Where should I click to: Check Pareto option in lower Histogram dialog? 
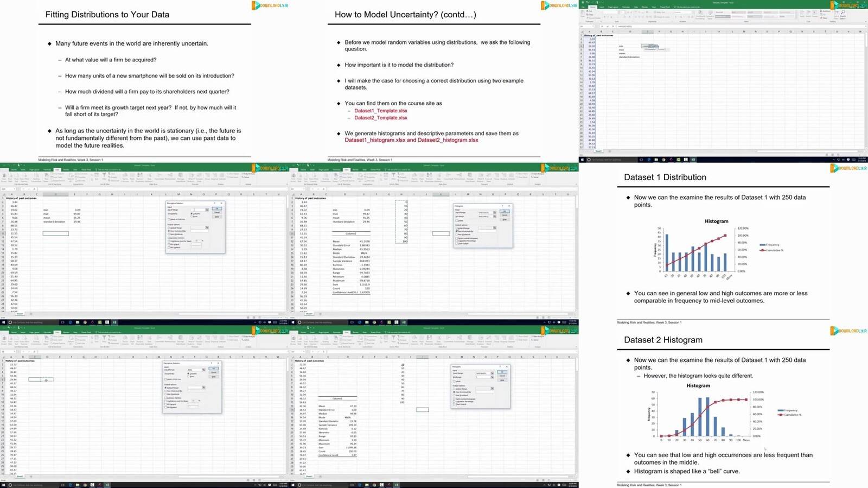coord(455,398)
